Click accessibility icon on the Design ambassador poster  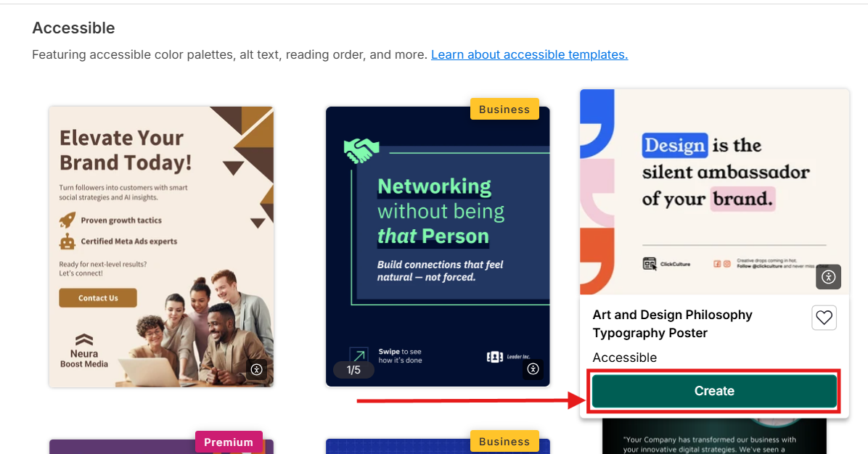click(828, 277)
